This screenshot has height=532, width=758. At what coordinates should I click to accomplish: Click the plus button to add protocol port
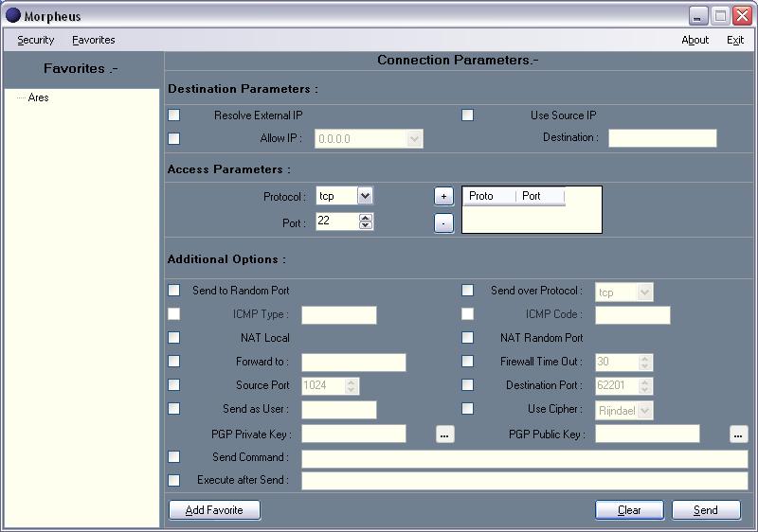click(x=443, y=197)
